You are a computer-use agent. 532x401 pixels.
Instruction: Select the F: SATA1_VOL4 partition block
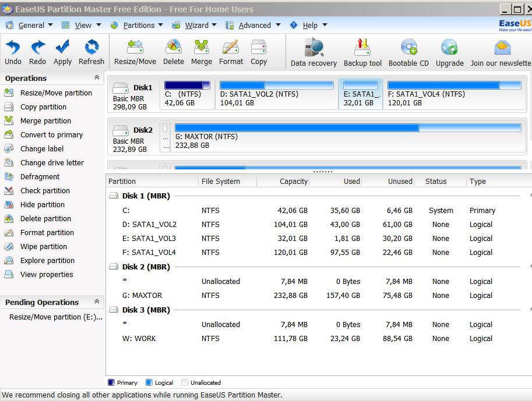click(455, 94)
